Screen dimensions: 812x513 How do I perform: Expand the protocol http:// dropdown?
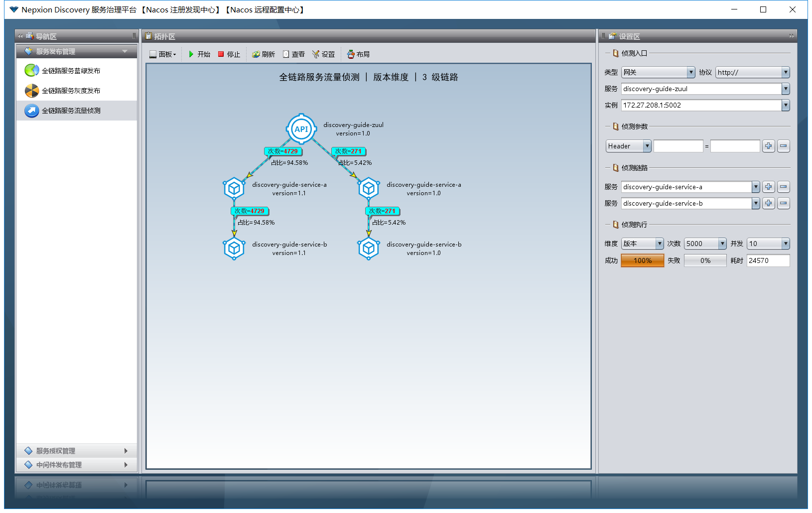click(785, 72)
